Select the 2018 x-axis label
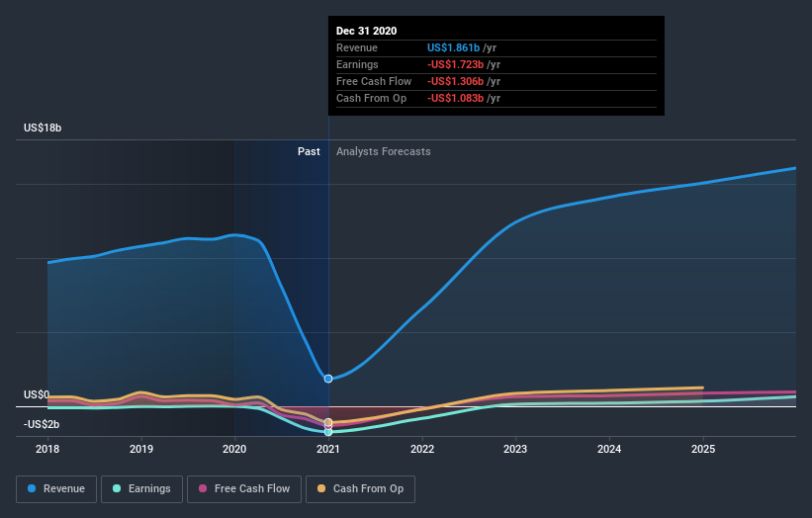The width and height of the screenshot is (812, 518). click(47, 449)
